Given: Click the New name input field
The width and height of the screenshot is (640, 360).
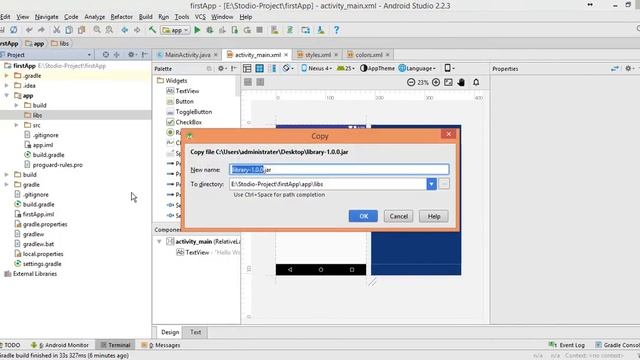Looking at the screenshot, I should [x=339, y=169].
